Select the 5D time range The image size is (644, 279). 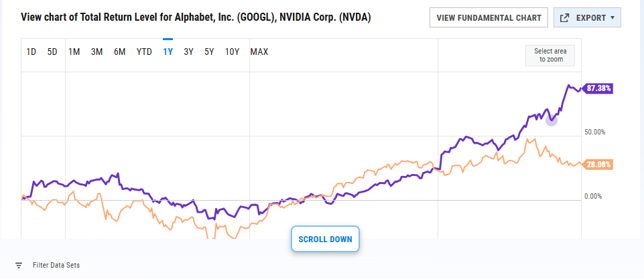point(52,52)
